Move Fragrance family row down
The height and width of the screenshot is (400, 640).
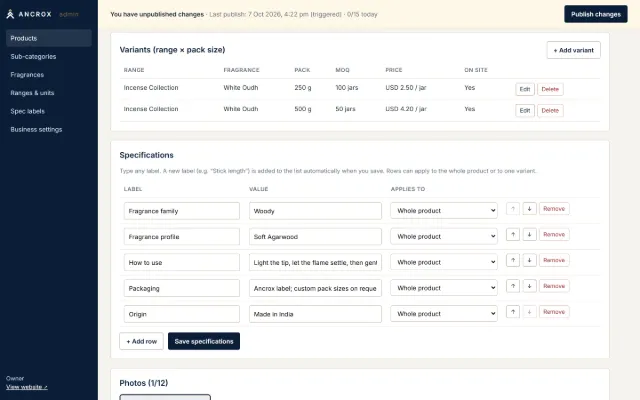(529, 209)
